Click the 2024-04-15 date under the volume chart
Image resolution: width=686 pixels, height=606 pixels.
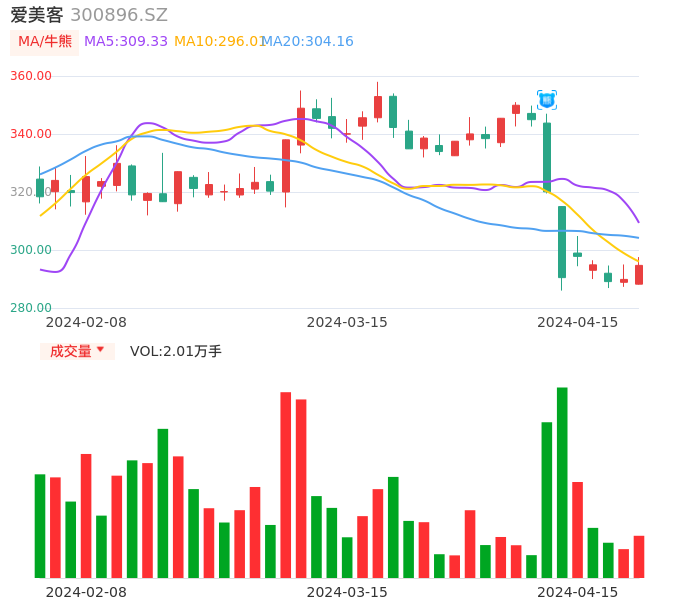(578, 591)
